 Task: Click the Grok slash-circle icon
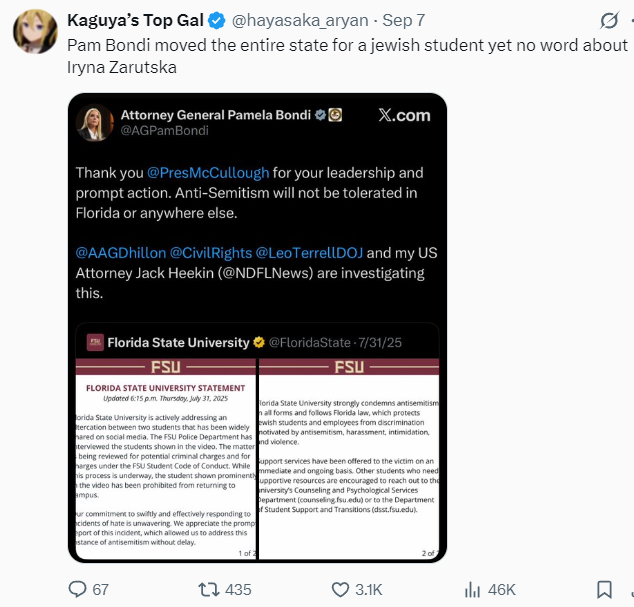(x=609, y=21)
